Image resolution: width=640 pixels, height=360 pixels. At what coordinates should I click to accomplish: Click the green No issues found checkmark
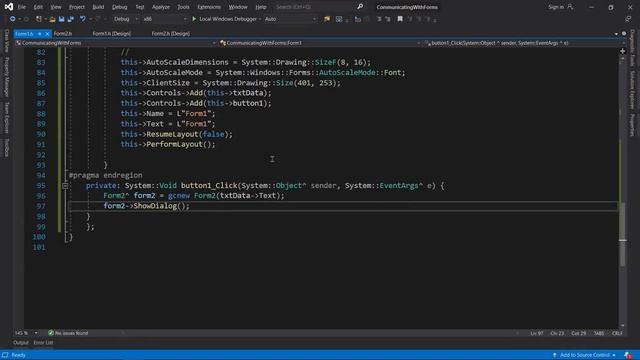(x=51, y=333)
